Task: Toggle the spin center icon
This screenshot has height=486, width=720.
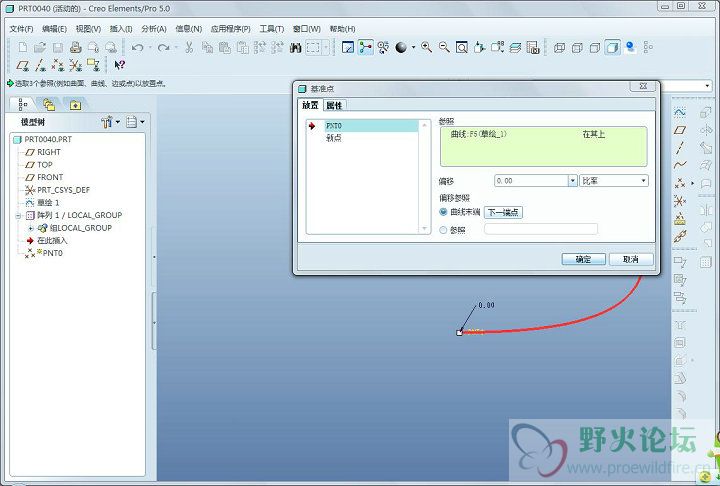Action: [x=366, y=47]
